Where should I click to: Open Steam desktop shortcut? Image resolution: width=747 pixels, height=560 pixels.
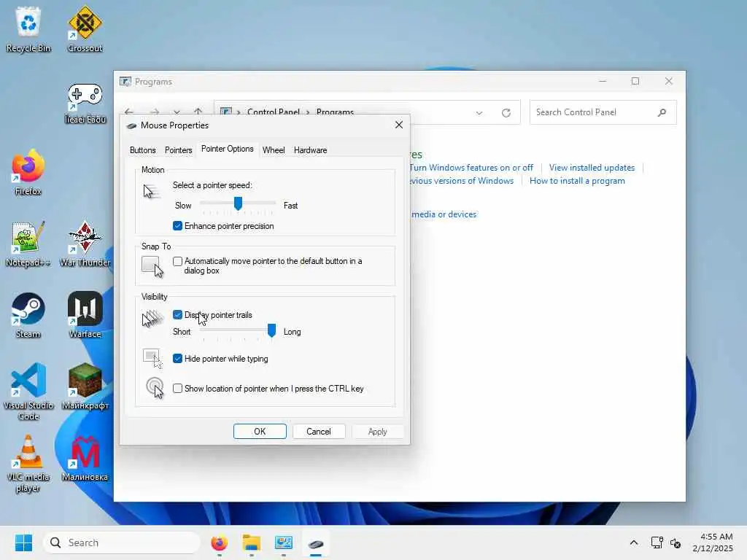point(28,315)
